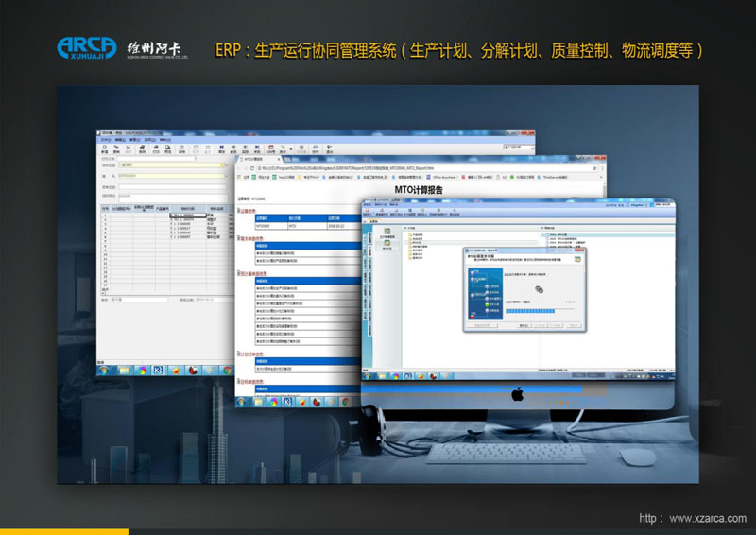Click the ARCA Xuhuaji logo
This screenshot has width=756, height=535.
tap(87, 47)
